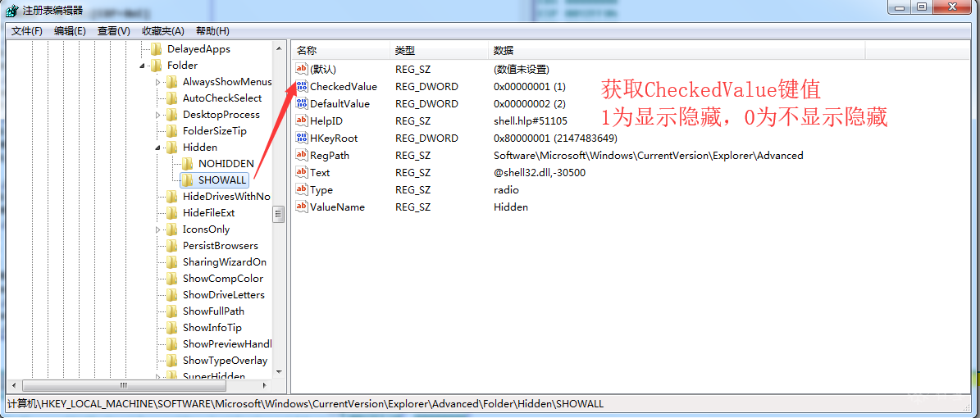Open the 收藏夹(A) menu

pyautogui.click(x=163, y=31)
